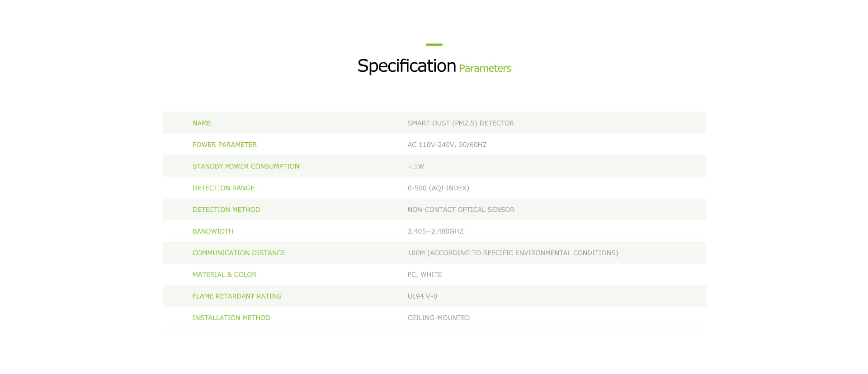Click the AC 110V-240V, 50/60HZ value
Image resolution: width=868 pixels, height=374 pixels.
(447, 145)
